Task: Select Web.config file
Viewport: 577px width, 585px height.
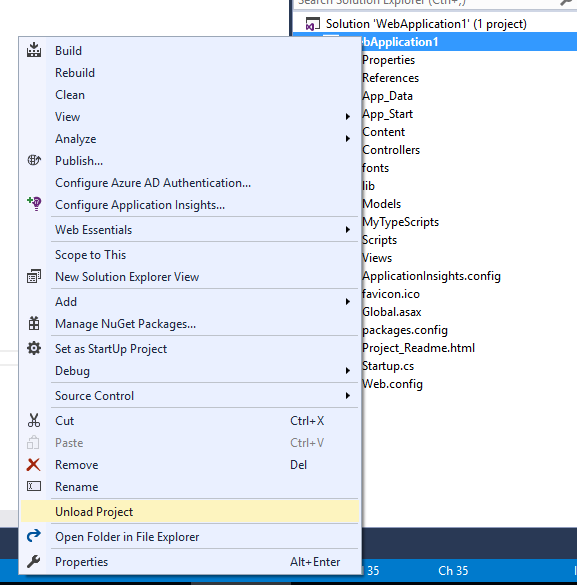Action: (392, 384)
